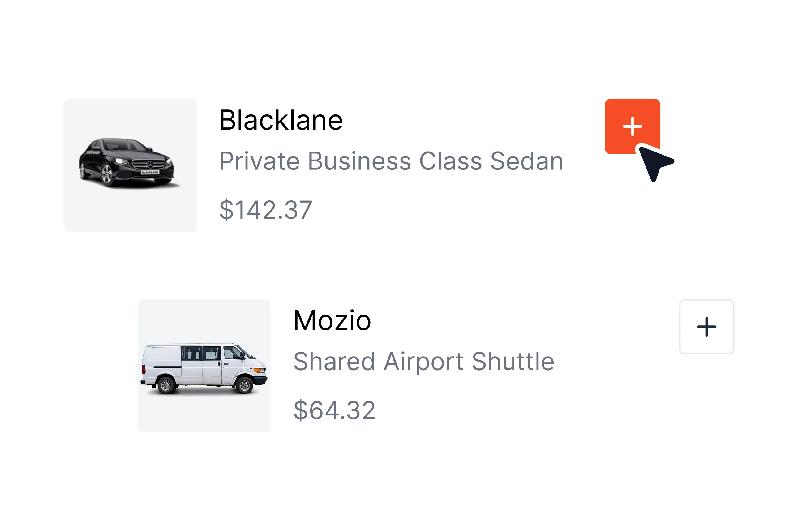Viewport: 798px width, 532px height.
Task: Click the Shared Airport Shuttle text
Action: click(425, 361)
